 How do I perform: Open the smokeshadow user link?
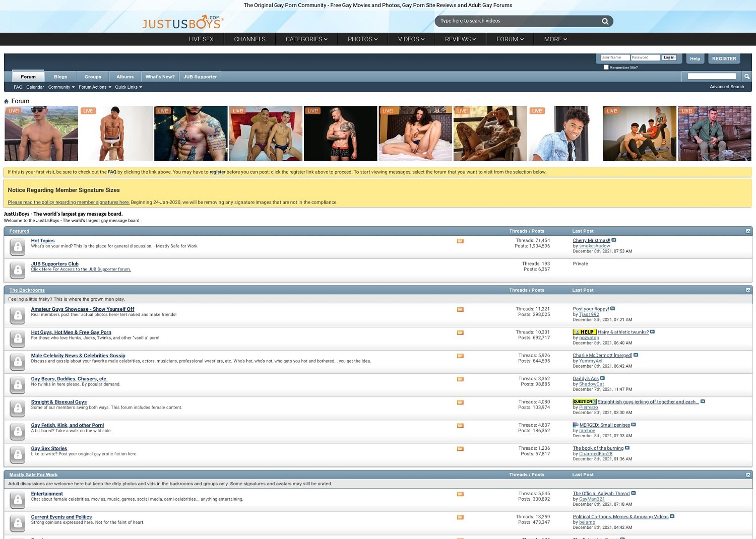pyautogui.click(x=595, y=246)
